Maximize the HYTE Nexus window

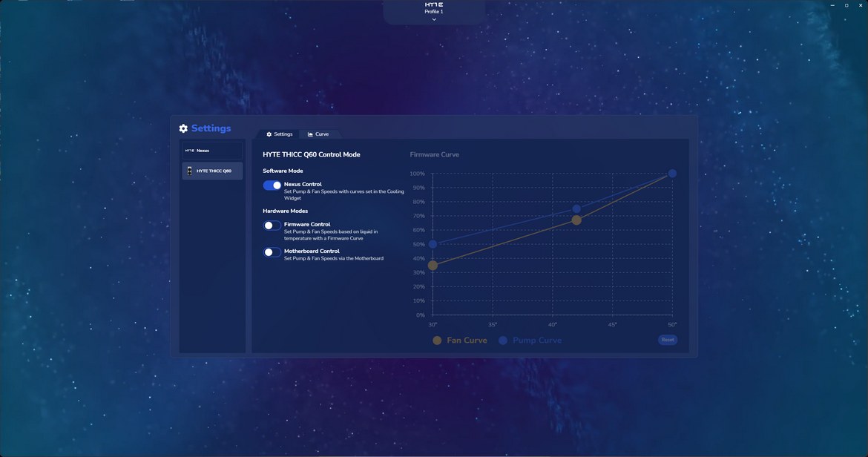coord(846,5)
